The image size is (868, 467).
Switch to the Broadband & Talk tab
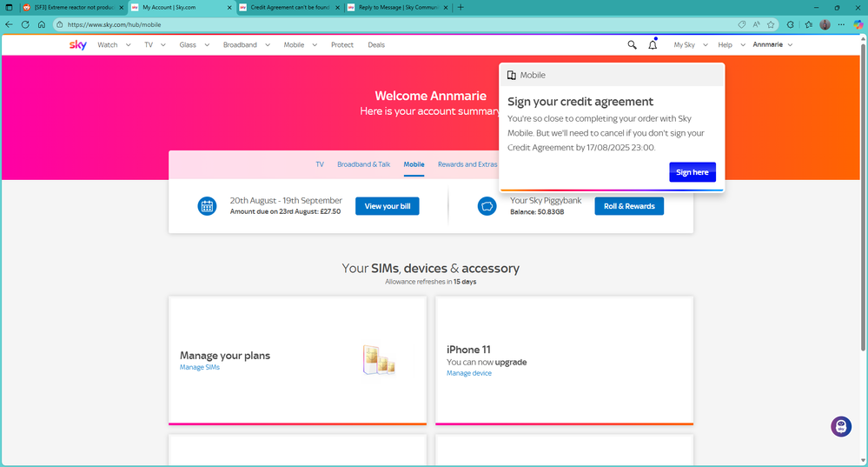(x=363, y=164)
